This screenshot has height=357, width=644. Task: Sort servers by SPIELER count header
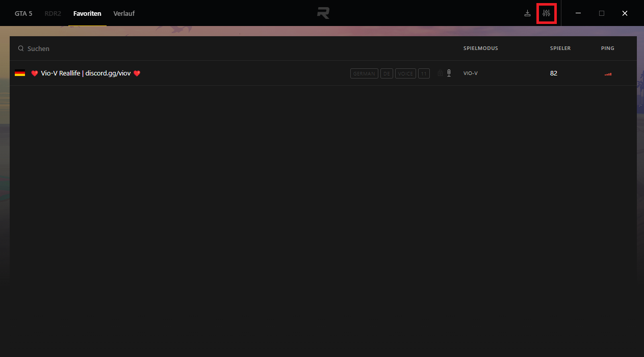click(560, 48)
